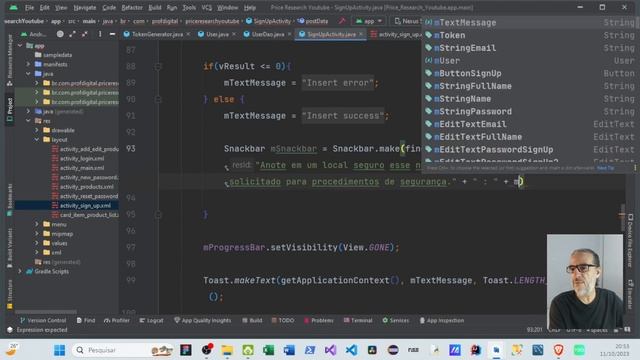Collapse the app module tree node
Image resolution: width=640 pixels, height=360 pixels.
click(x=20, y=46)
